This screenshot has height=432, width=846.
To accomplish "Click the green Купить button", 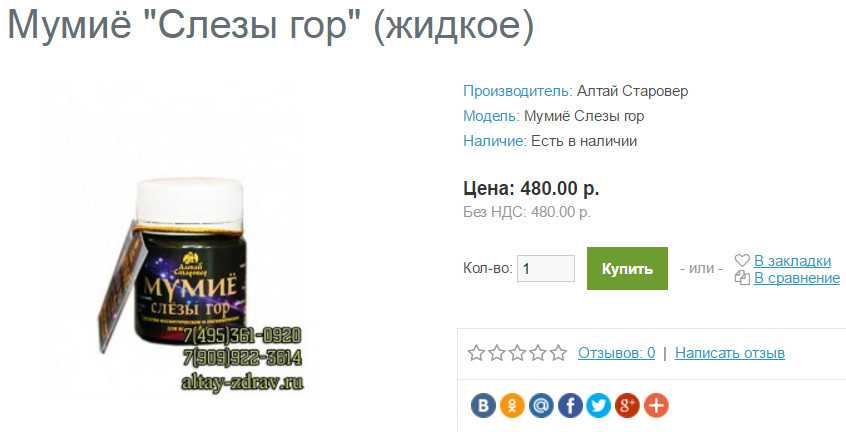I will click(x=627, y=269).
